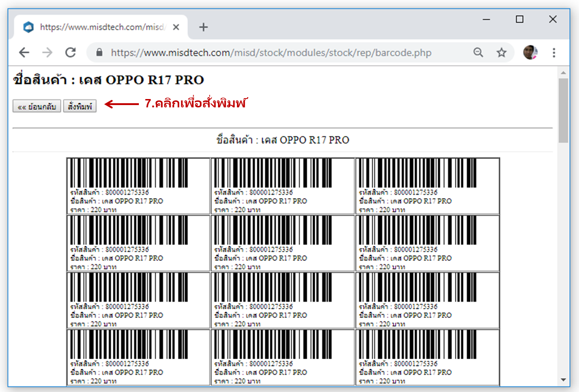Image resolution: width=579 pixels, height=392 pixels.
Task: Bookmark this page with the star icon
Action: (x=502, y=53)
